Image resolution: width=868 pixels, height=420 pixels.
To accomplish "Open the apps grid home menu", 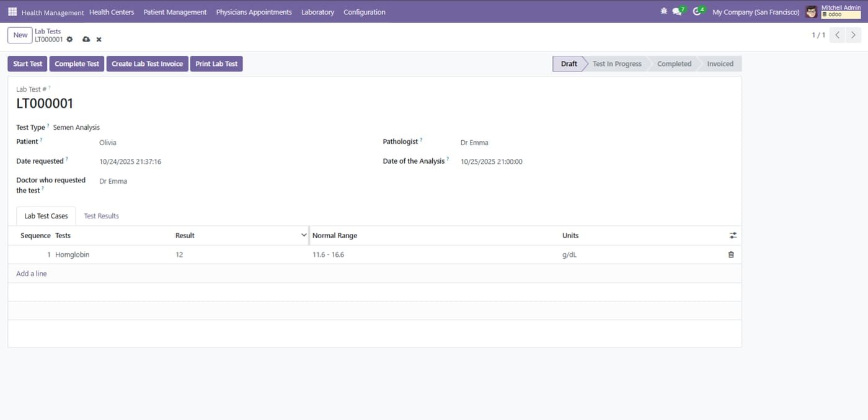I will [x=12, y=12].
